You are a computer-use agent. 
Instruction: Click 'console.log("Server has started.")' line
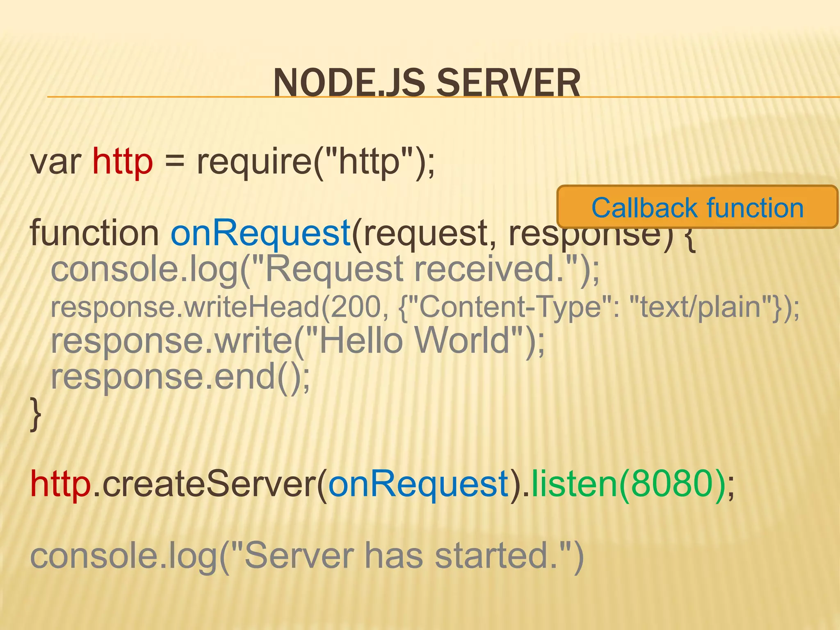click(307, 557)
